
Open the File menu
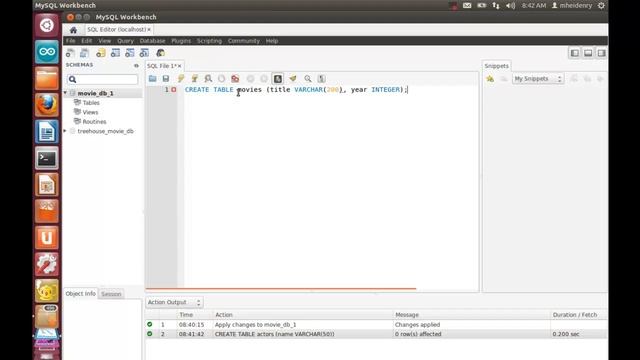(71, 41)
